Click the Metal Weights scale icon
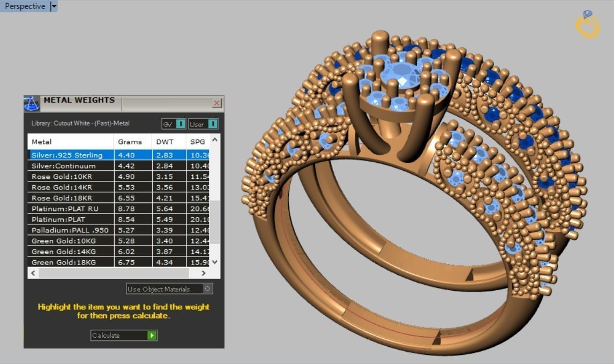Image resolution: width=614 pixels, height=364 pixels. pyautogui.click(x=32, y=103)
